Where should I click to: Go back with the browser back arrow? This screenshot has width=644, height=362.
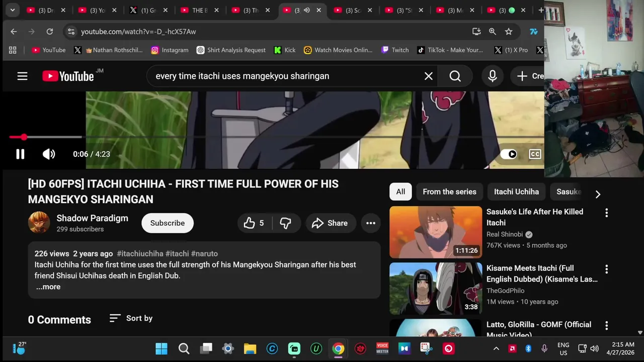coord(14,32)
